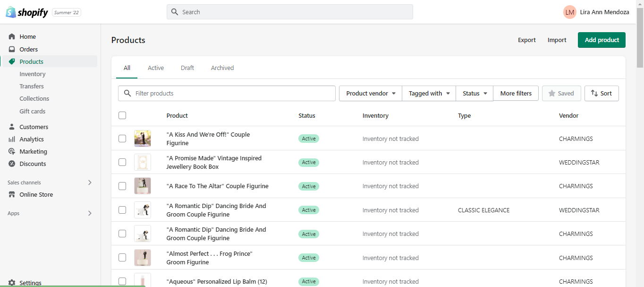Open Inventory in the sidebar

coord(33,74)
